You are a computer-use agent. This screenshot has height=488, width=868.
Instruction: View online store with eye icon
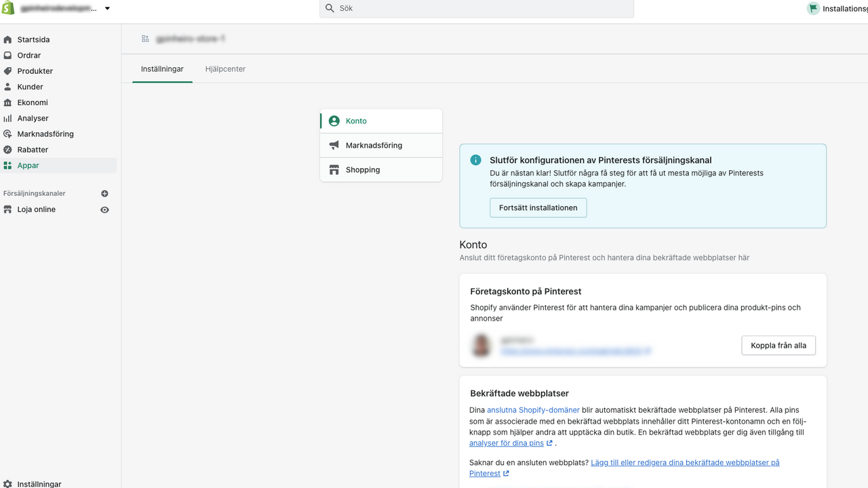(104, 209)
